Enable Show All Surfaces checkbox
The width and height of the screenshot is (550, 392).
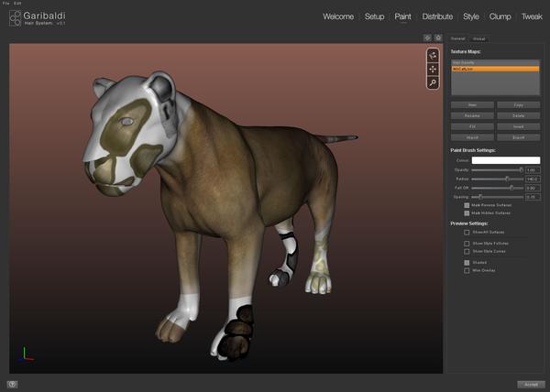(467, 233)
